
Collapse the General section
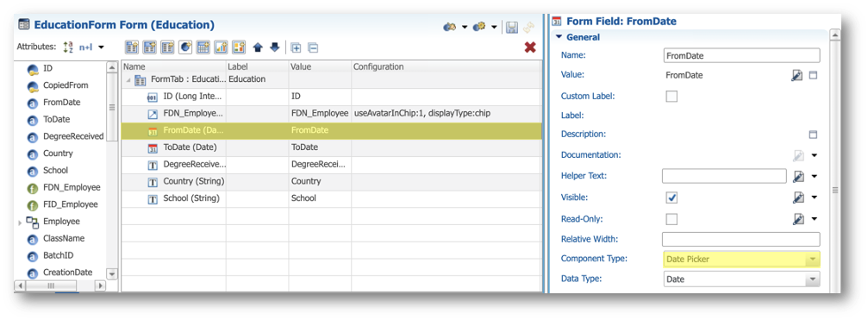(559, 37)
